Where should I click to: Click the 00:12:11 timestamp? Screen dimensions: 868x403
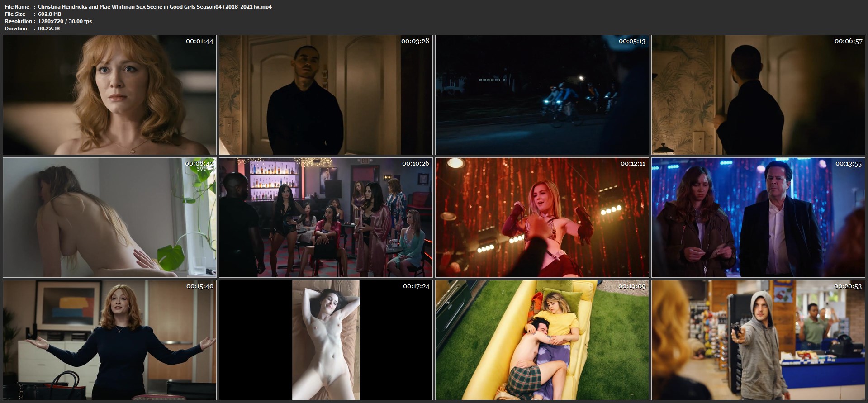(632, 163)
